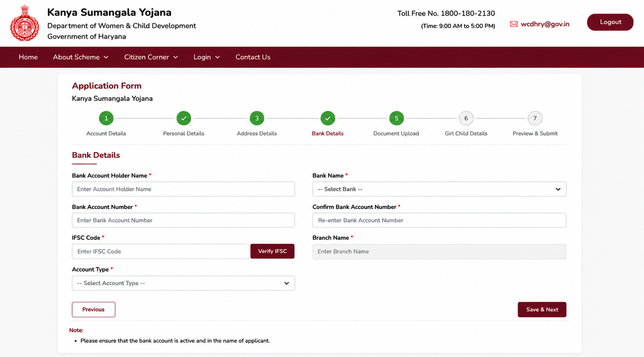Click the Kanya Sumangala Yojana site title
The image size is (644, 357).
[109, 12]
